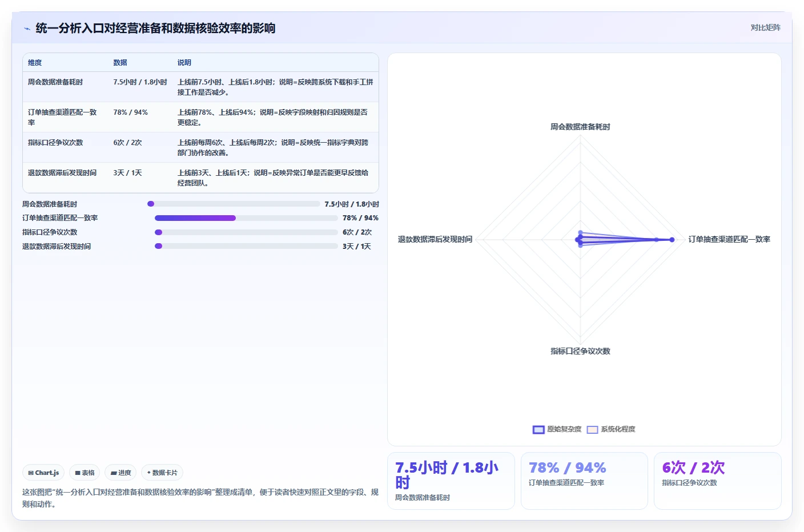Click the 数据 column header
This screenshot has height=532, width=804.
click(x=120, y=63)
